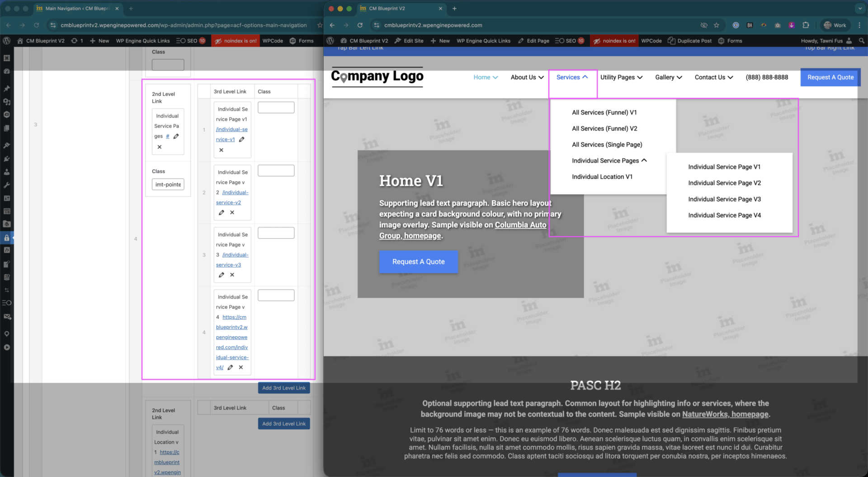Screen dimensions: 868x477
Task: Expand the Utility Pages navigation dropdown
Action: [621, 77]
